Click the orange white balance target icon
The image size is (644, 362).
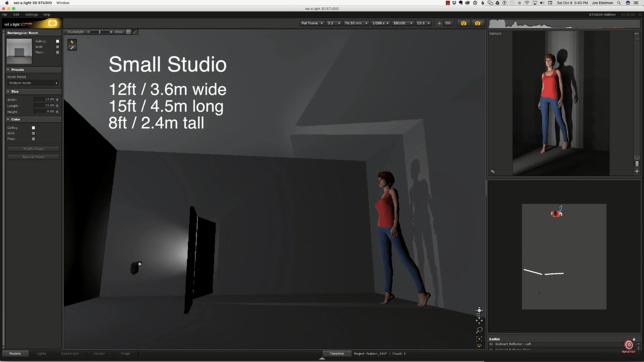pyautogui.click(x=439, y=23)
